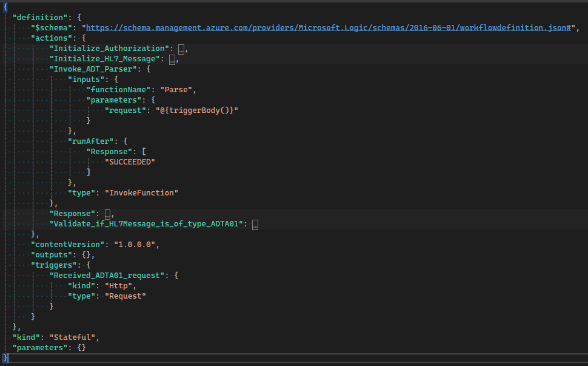Click the "Response" key under runAfter
This screenshot has height=366, width=588.
[x=109, y=152]
